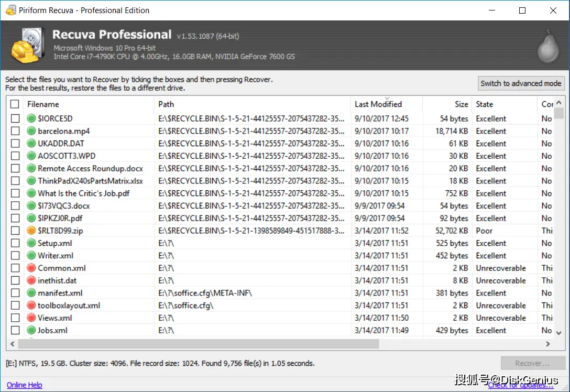
Task: Tick the checkbox for barcelona.mp4
Action: coord(15,131)
